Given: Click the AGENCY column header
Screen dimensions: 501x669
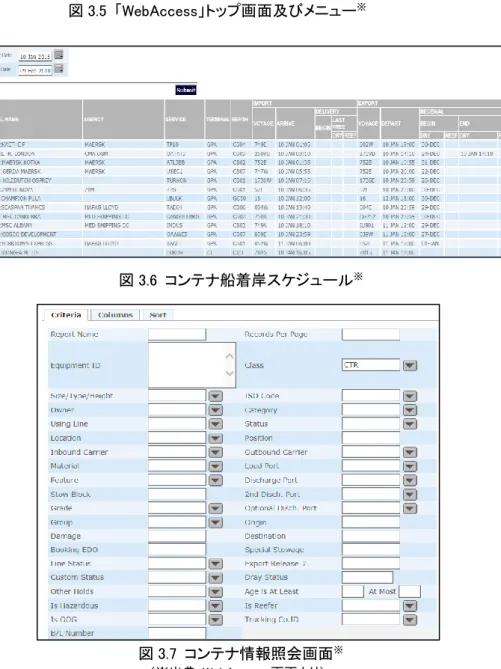Looking at the screenshot, I should coord(123,119).
